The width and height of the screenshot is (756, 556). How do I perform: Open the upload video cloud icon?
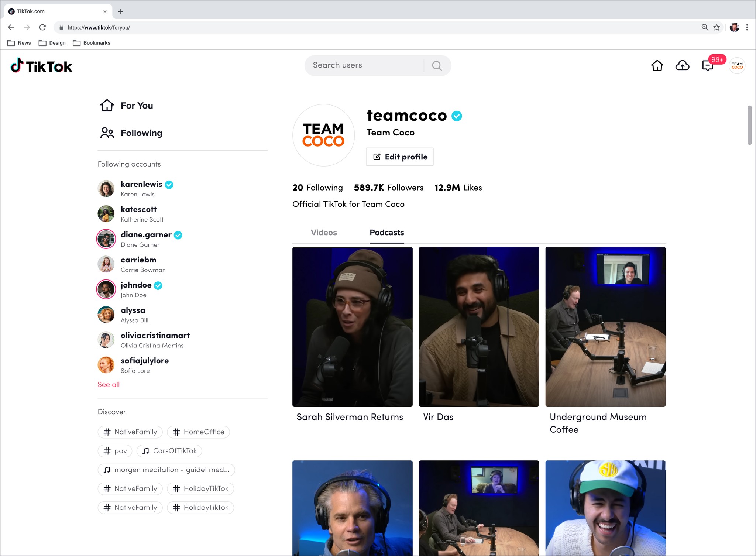point(682,66)
